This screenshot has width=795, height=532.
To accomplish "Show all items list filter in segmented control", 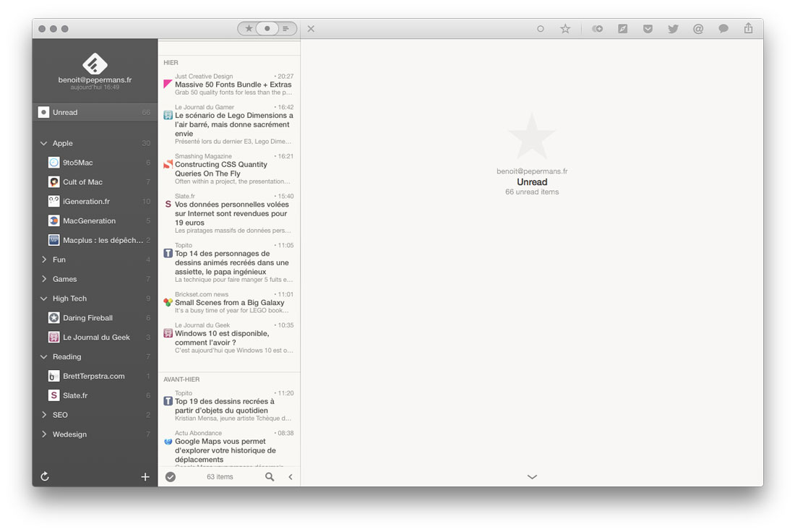I will [x=286, y=29].
